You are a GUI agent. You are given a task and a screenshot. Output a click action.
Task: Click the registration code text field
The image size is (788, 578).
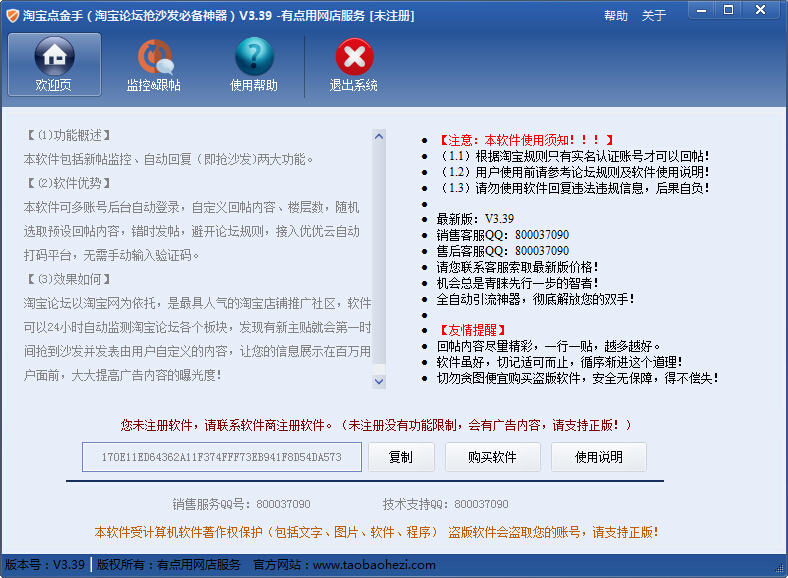[x=222, y=457]
